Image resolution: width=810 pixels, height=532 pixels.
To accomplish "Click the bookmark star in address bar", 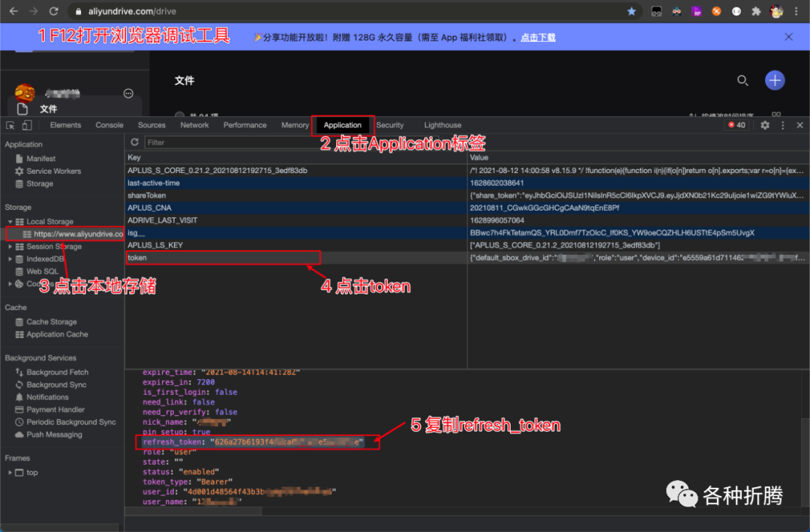I will click(631, 11).
